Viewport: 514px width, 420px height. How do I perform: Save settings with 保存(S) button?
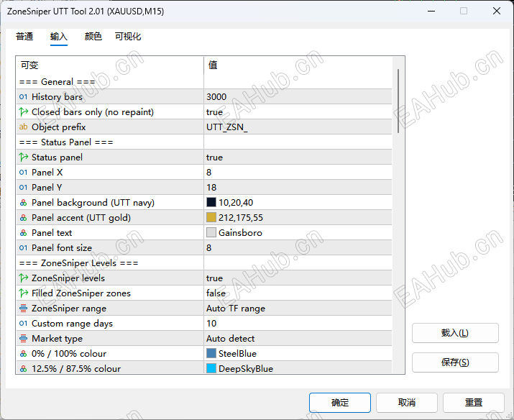click(455, 362)
